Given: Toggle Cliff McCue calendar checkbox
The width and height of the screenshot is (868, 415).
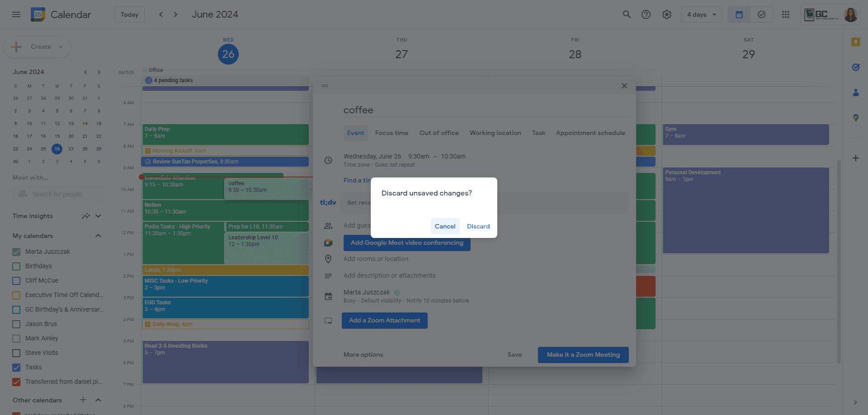Looking at the screenshot, I should pos(16,280).
